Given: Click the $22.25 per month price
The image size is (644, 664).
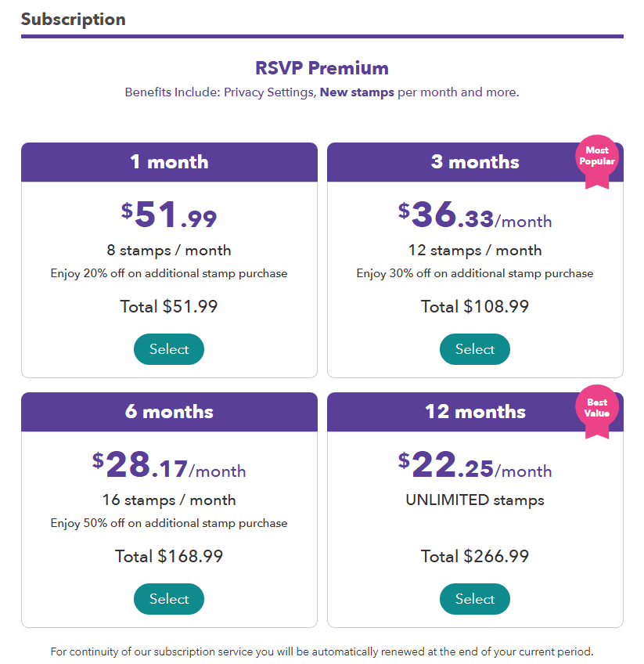Looking at the screenshot, I should coord(476,466).
